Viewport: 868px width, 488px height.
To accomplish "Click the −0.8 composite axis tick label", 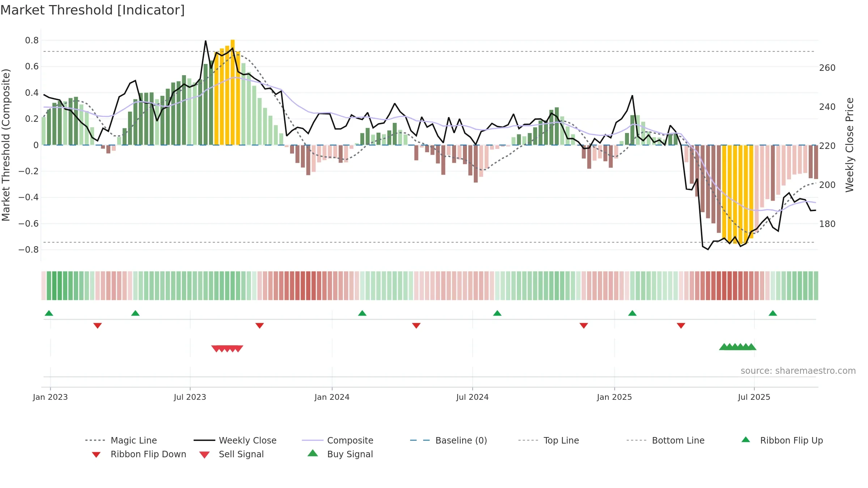I will (29, 250).
